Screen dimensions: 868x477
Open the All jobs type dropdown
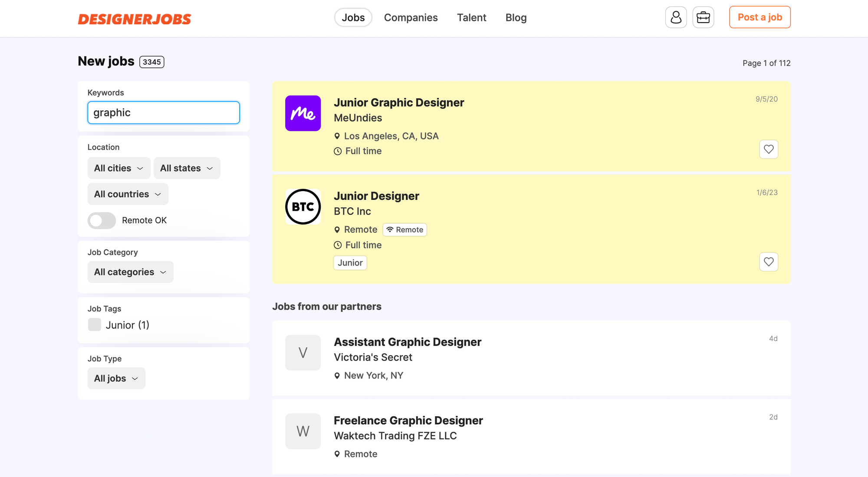click(x=116, y=378)
